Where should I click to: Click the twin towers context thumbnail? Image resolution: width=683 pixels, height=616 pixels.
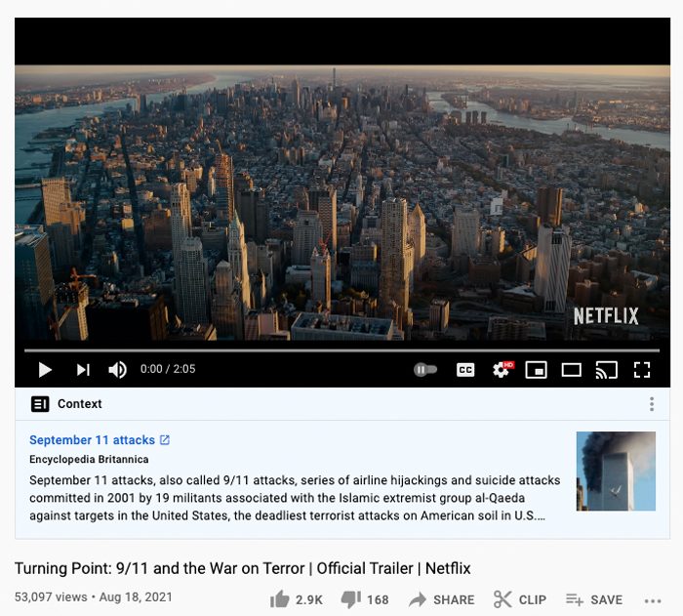tap(616, 471)
